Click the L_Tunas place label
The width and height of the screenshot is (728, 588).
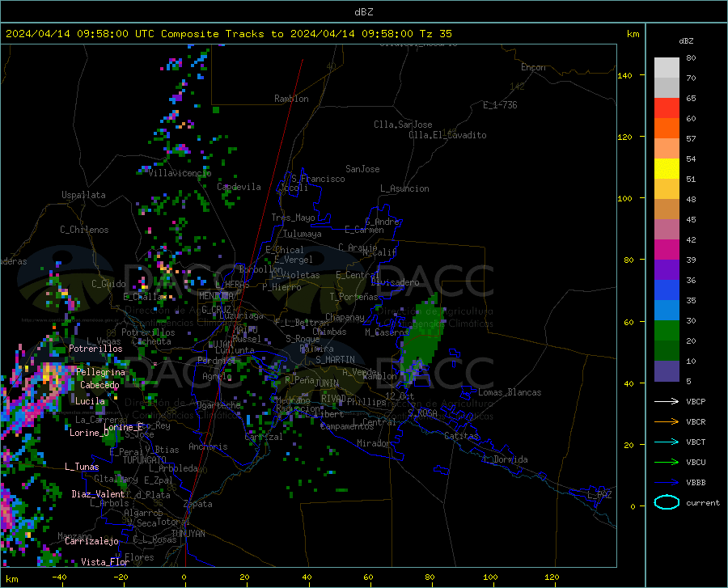click(x=82, y=467)
